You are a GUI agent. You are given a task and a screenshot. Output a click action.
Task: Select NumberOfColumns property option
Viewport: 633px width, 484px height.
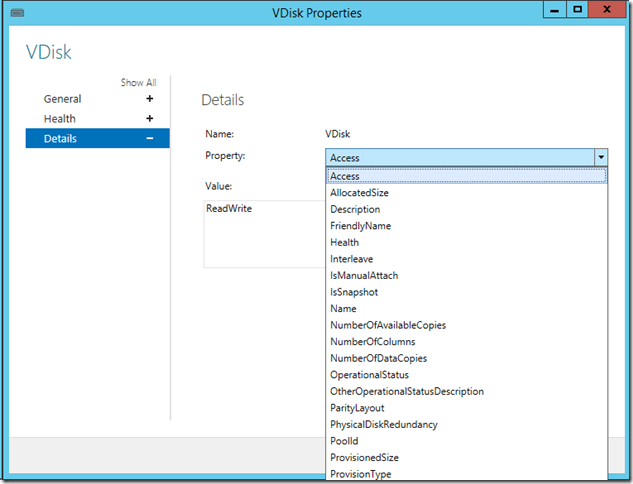pos(372,342)
